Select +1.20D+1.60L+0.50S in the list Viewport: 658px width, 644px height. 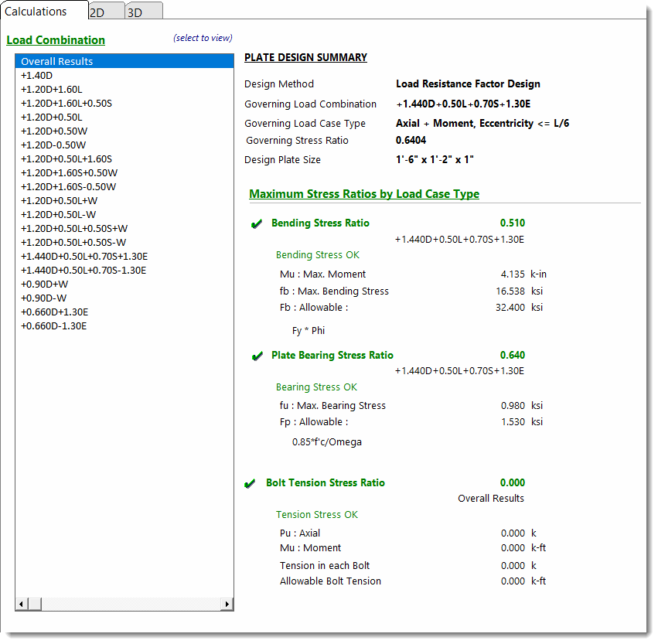click(66, 103)
